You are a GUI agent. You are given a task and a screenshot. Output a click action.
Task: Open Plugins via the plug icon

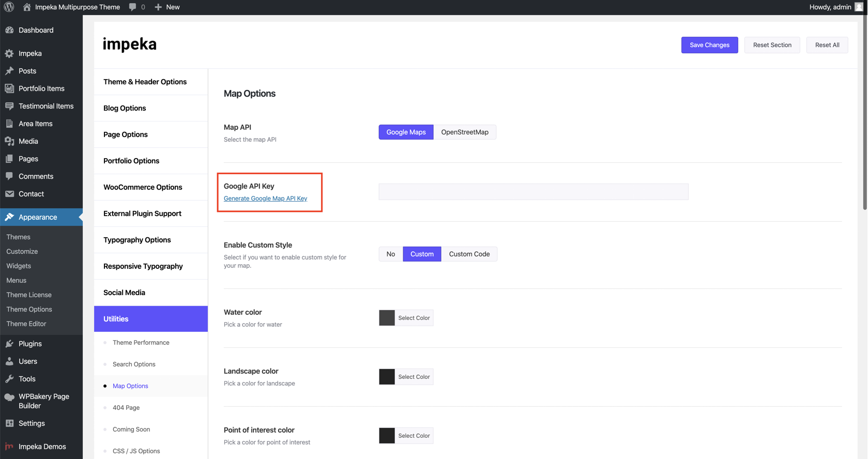click(9, 344)
